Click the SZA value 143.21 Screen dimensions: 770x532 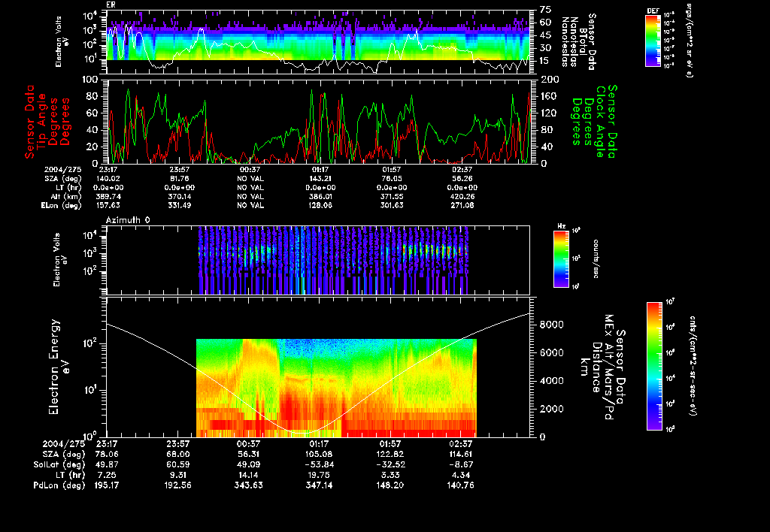click(320, 179)
